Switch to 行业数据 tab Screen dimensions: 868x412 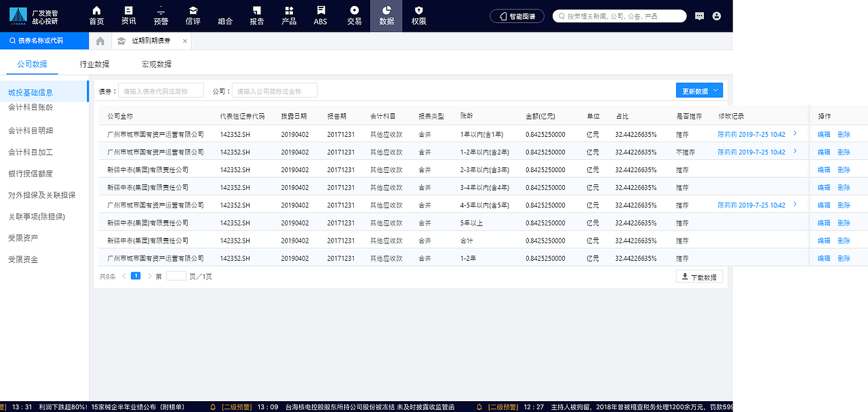pyautogui.click(x=94, y=64)
